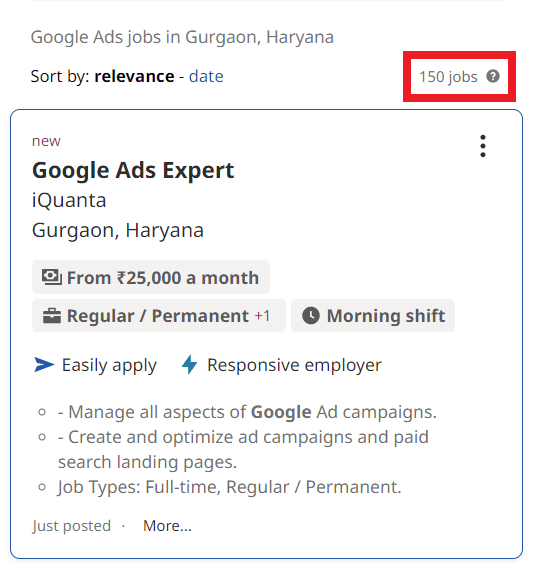Sort results by date
This screenshot has height=569, width=534.
pos(206,76)
